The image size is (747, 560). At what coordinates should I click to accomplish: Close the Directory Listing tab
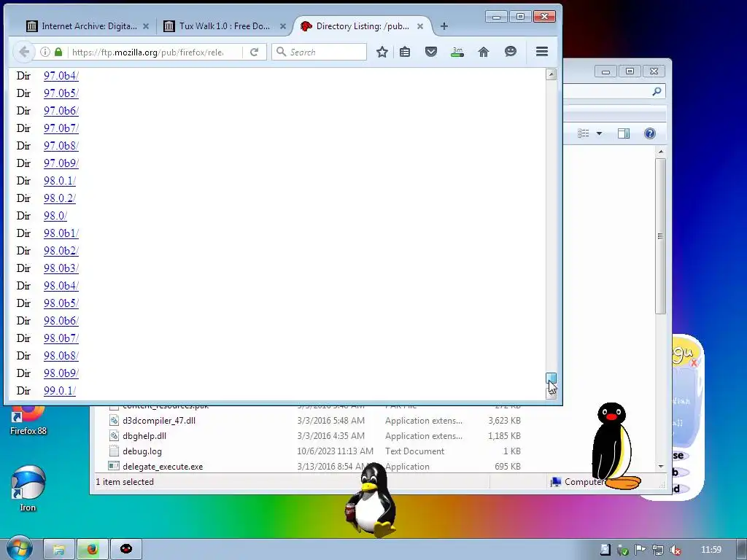420,27
